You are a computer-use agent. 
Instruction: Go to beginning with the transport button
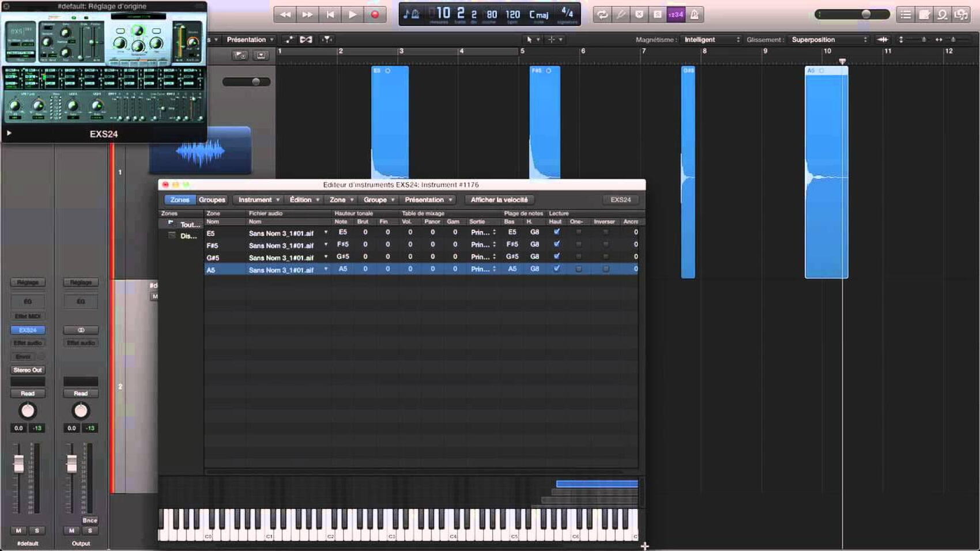(x=330, y=14)
